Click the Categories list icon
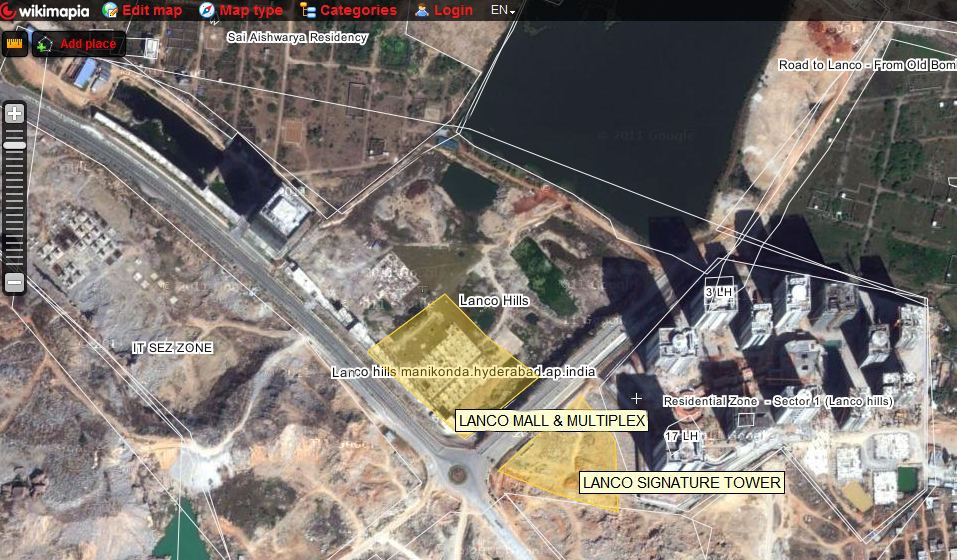This screenshot has height=560, width=957. tap(308, 10)
